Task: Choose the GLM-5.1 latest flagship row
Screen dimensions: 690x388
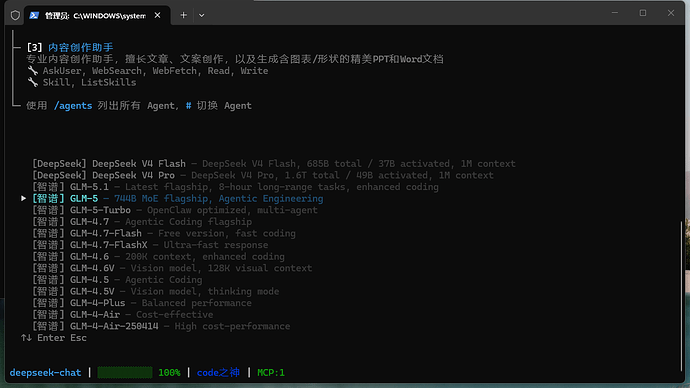Action: (235, 187)
